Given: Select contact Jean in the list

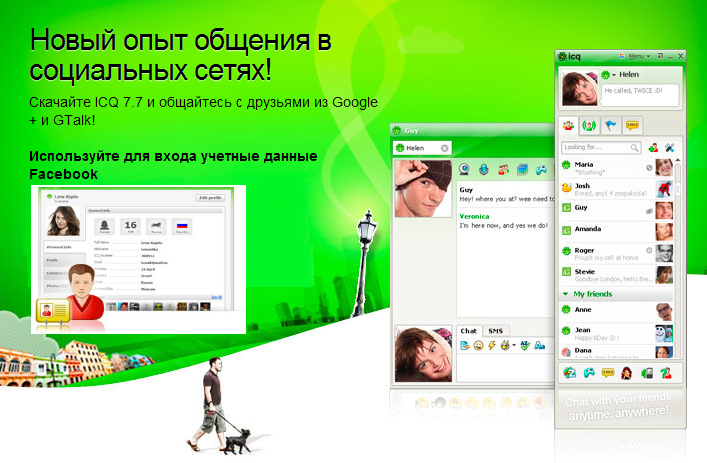Looking at the screenshot, I should coord(616,333).
